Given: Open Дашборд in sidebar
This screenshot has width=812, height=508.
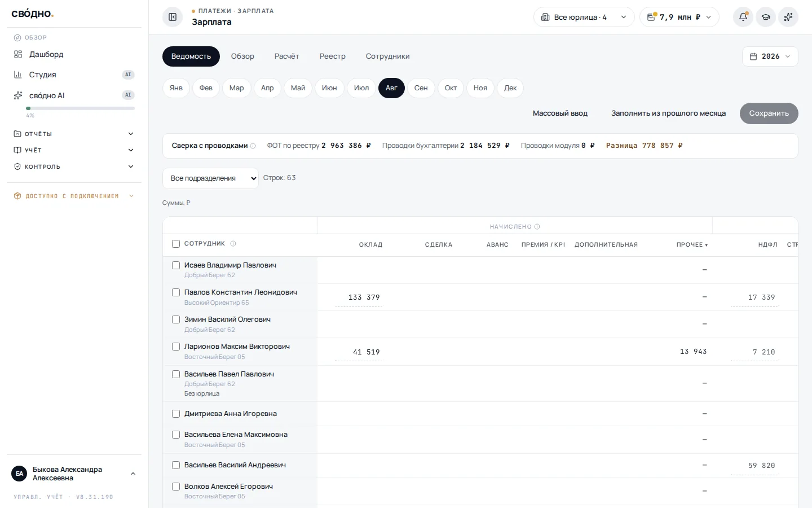Looking at the screenshot, I should (x=74, y=54).
